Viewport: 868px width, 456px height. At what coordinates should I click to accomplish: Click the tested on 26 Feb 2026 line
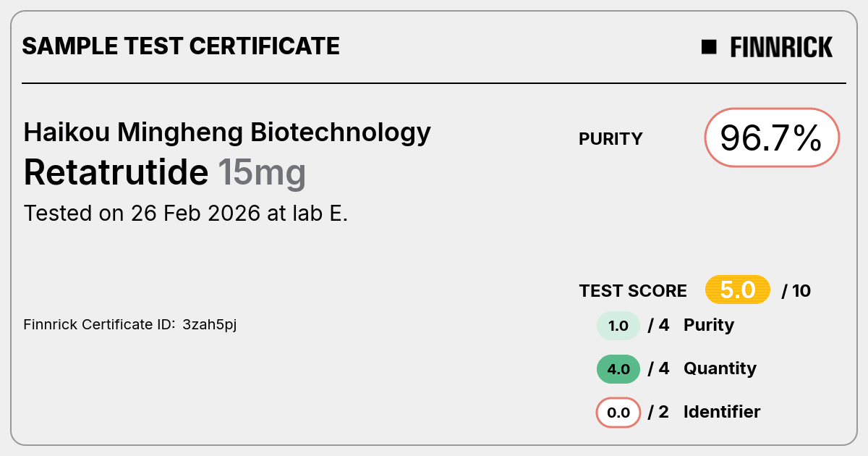pyautogui.click(x=186, y=214)
